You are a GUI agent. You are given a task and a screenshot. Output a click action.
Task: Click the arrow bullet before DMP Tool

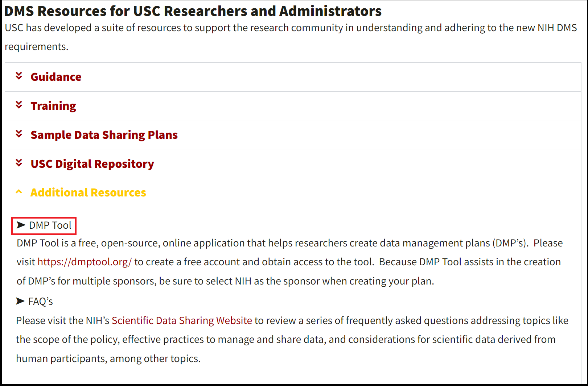pos(20,225)
